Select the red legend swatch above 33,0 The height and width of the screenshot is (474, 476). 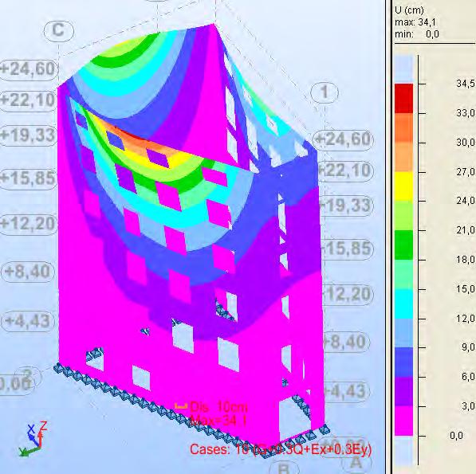pyautogui.click(x=403, y=99)
